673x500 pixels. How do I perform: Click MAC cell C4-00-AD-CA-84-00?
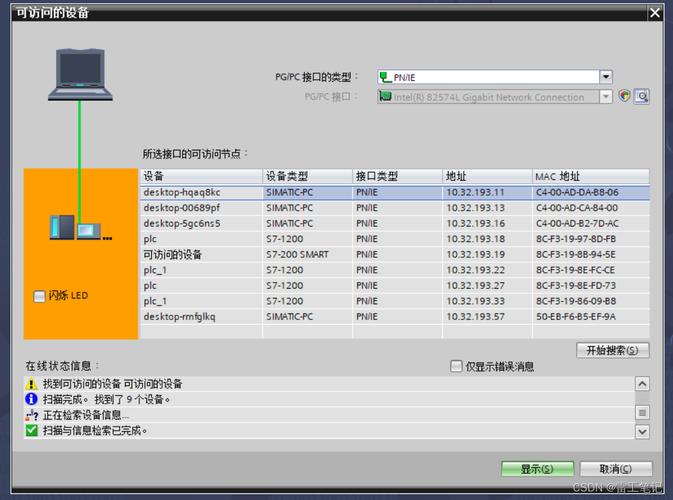pos(591,208)
